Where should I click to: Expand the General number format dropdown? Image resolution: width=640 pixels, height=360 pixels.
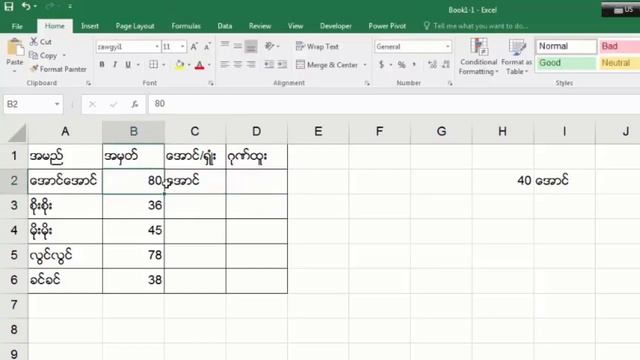(x=447, y=47)
